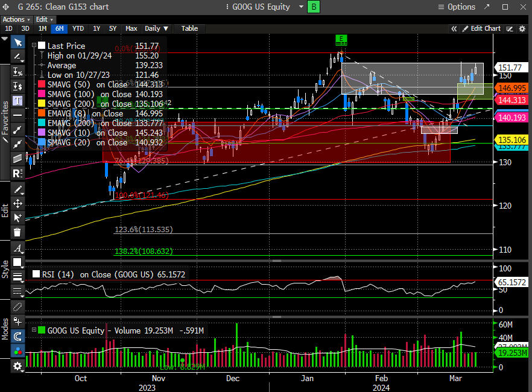
Task: Select the 1M range tab
Action: tap(42, 29)
